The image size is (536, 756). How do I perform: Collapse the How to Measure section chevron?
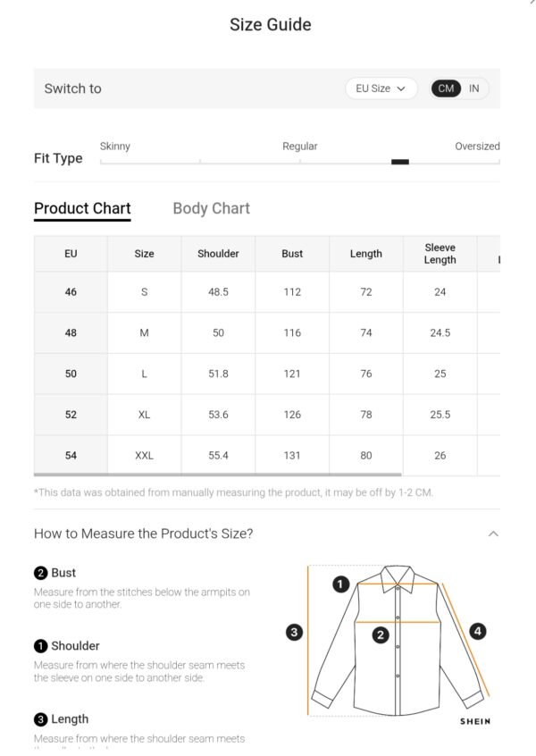493,533
